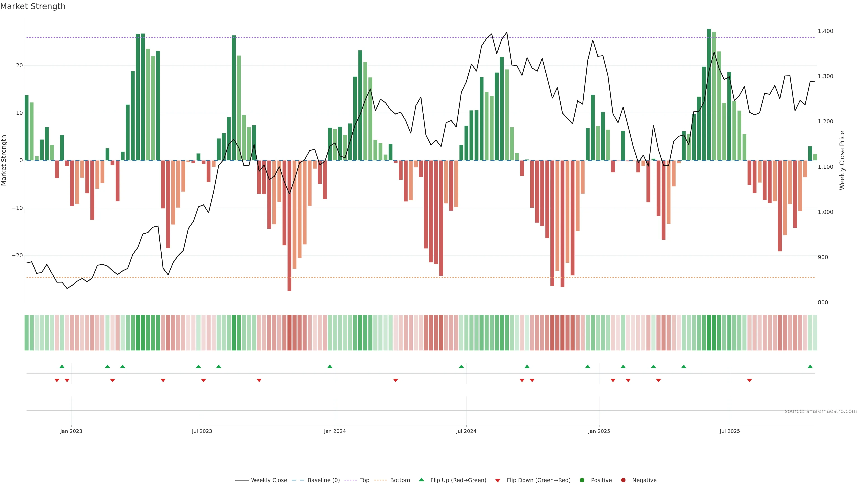The height and width of the screenshot is (488, 868).
Task: Hide the Top dotted line via legend
Action: click(x=364, y=480)
